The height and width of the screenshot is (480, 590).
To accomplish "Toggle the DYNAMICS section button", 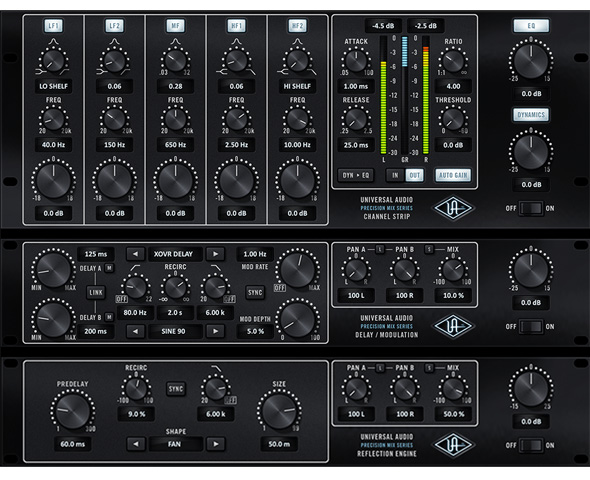I will (x=531, y=115).
